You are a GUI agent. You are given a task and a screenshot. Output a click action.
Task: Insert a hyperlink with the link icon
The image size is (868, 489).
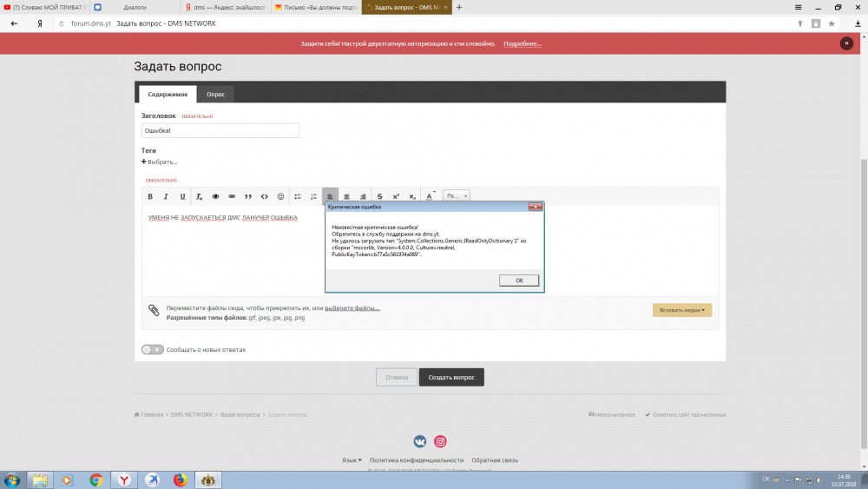(x=232, y=196)
